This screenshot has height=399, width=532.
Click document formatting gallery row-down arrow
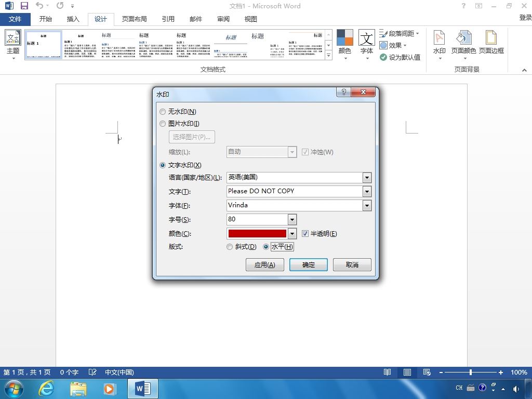tap(328, 45)
